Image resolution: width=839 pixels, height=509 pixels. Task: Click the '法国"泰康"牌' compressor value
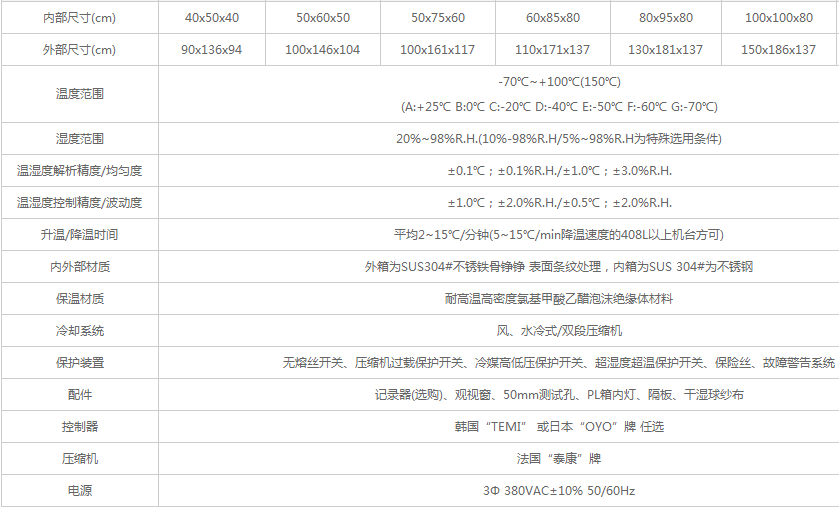(x=559, y=459)
